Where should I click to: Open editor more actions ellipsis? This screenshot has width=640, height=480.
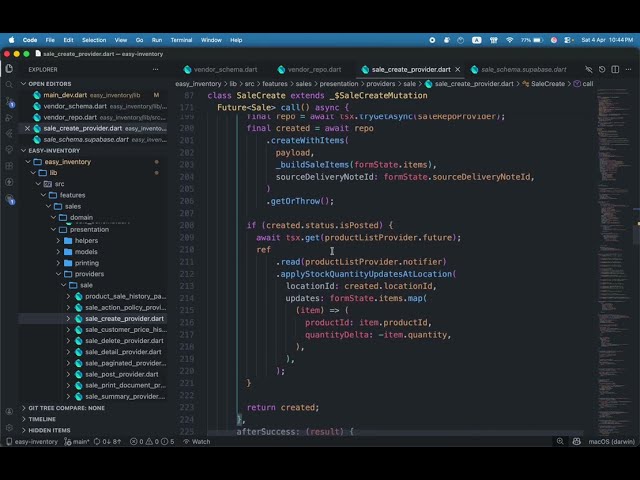628,69
